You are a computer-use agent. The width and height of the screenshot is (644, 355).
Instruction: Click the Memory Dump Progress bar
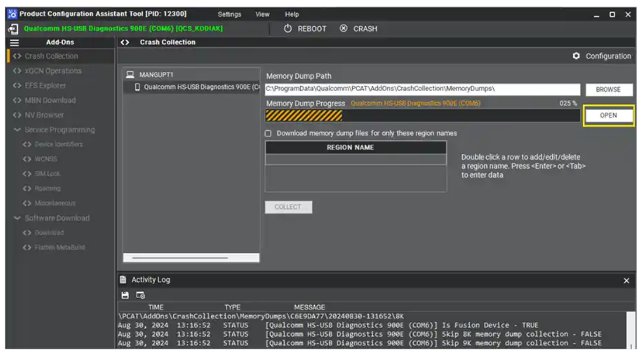pyautogui.click(x=422, y=116)
